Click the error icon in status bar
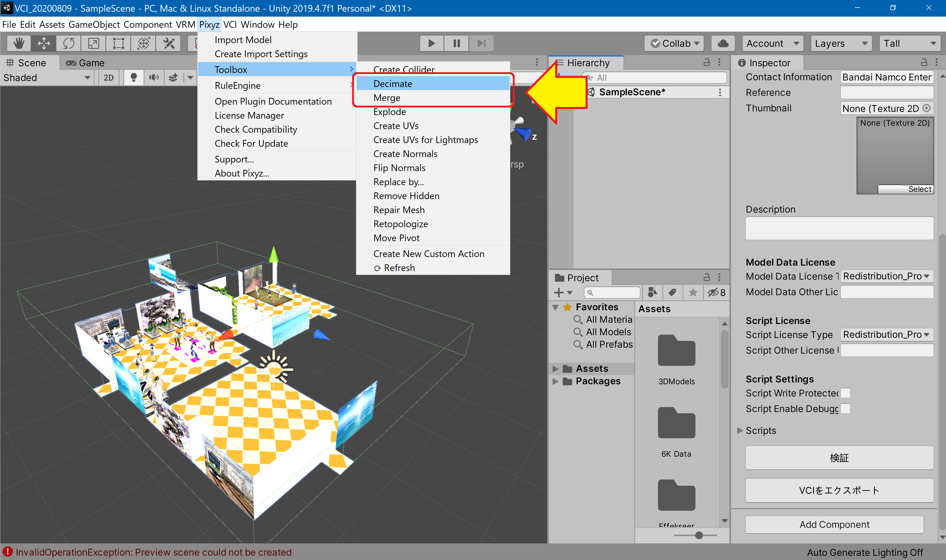 pos(8,552)
